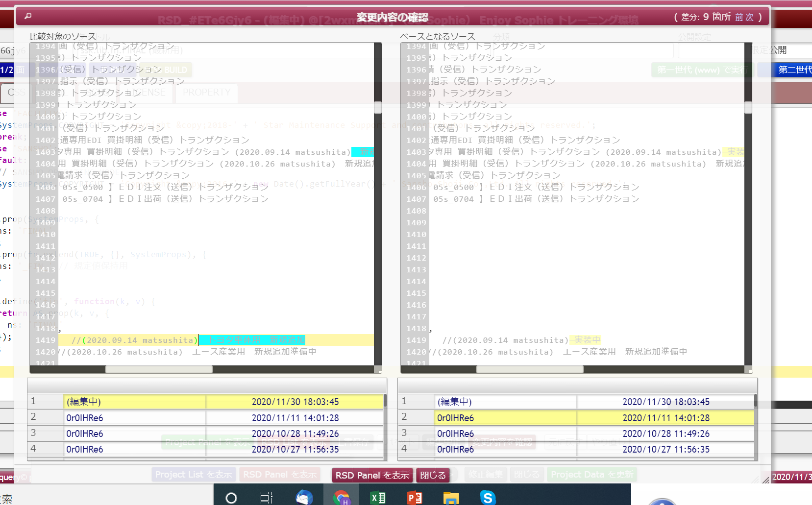Select right list 0r0IHRe6 2020/10/27 11:56:35 row
Viewport: 812px width, 505px height.
(x=576, y=449)
